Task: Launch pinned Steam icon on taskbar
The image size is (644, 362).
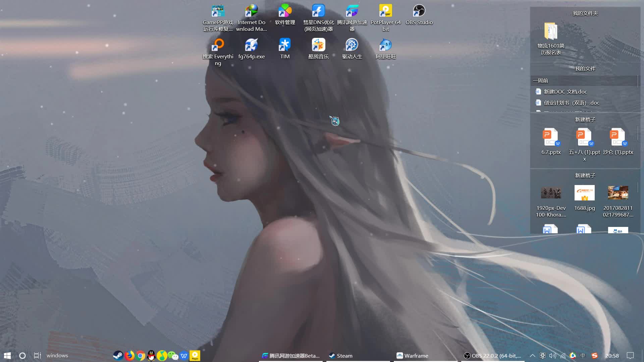Action: (x=118, y=355)
